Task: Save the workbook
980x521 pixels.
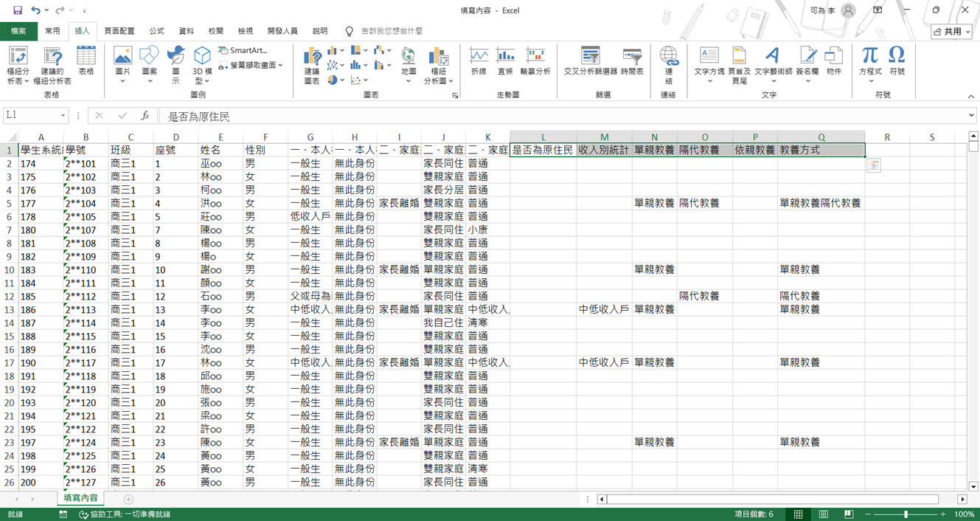Action: (18, 10)
